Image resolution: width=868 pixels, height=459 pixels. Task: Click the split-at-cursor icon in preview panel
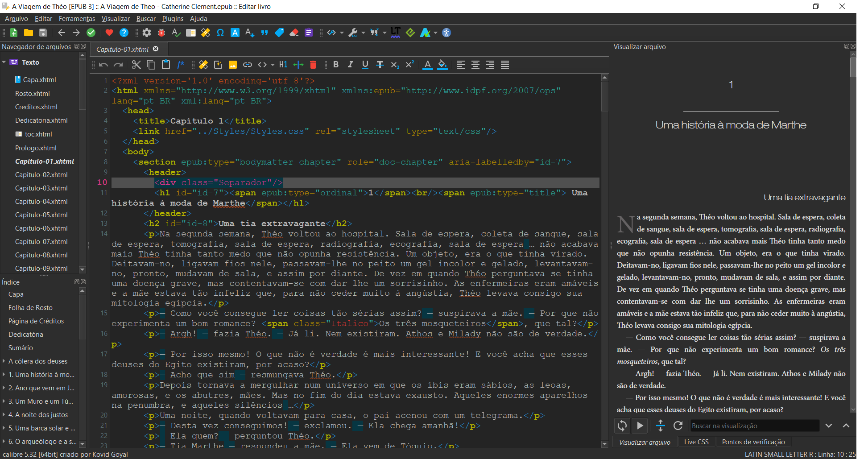660,426
